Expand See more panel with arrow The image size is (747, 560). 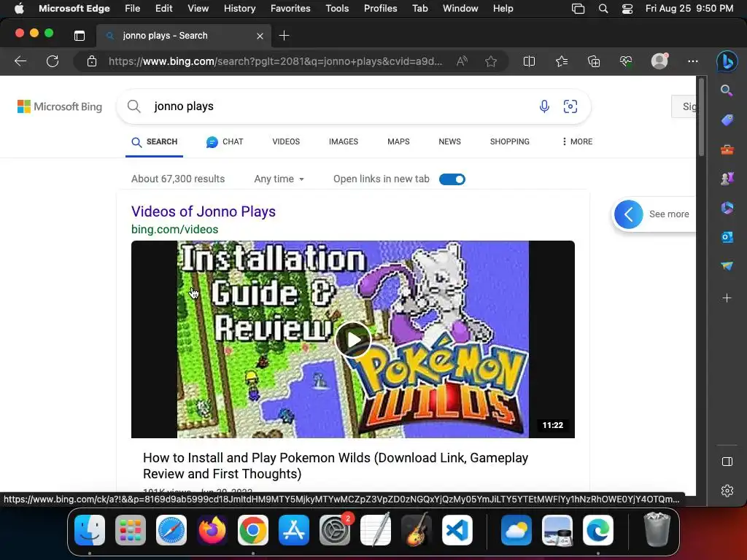(628, 214)
